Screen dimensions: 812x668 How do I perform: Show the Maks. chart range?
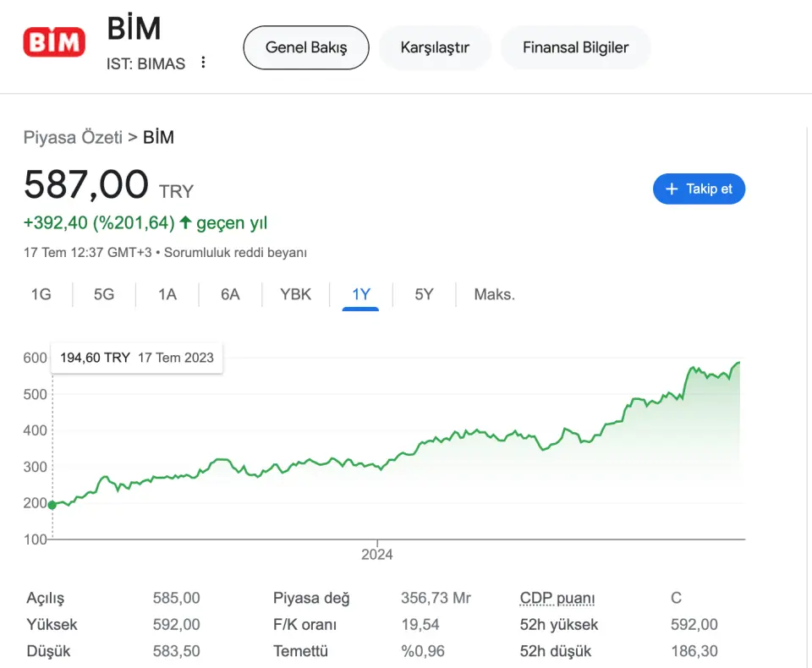tap(494, 294)
